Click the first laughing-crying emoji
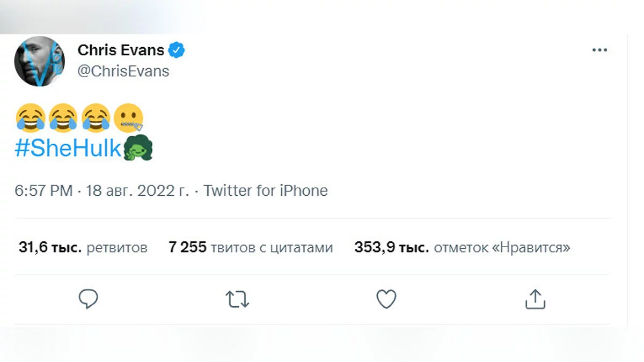The height and width of the screenshot is (362, 644). click(30, 117)
